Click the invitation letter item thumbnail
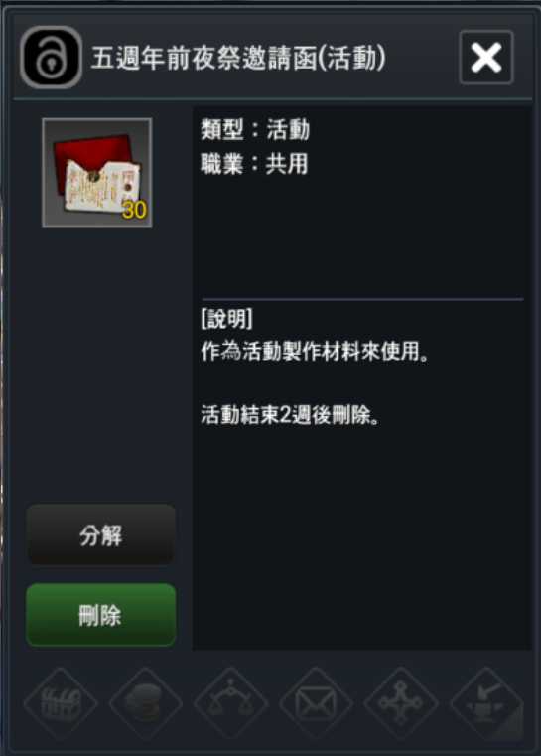The height and width of the screenshot is (756, 541). (x=97, y=173)
